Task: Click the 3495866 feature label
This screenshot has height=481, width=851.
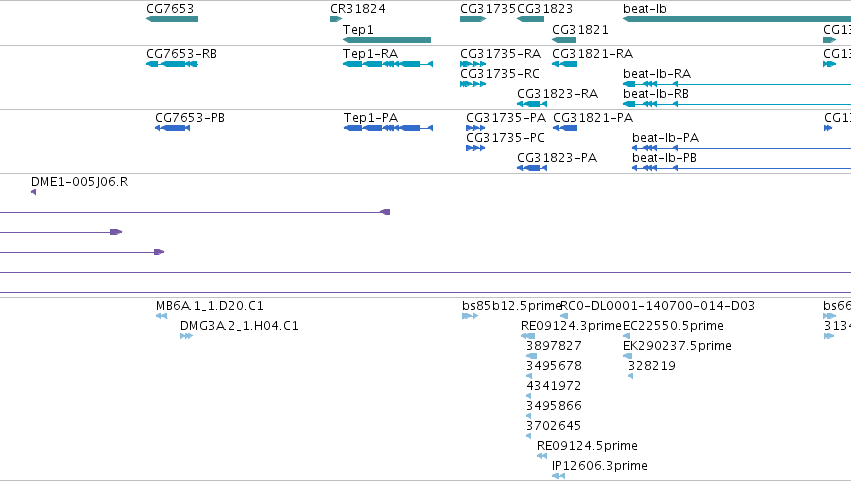Action: pos(554,406)
